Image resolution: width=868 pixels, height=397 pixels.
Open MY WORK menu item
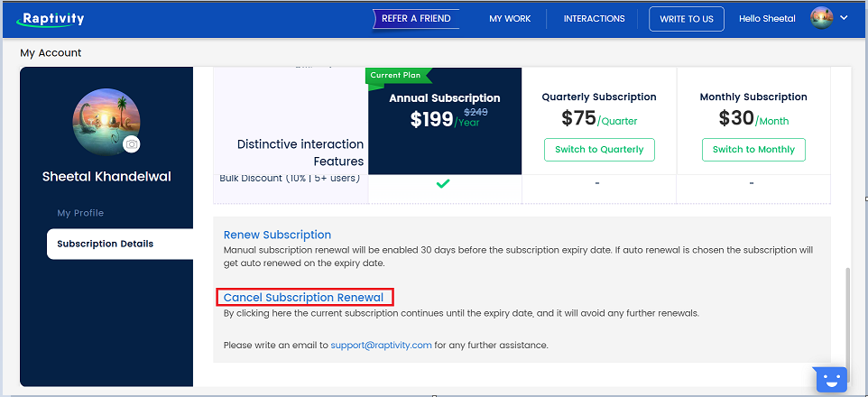point(510,19)
